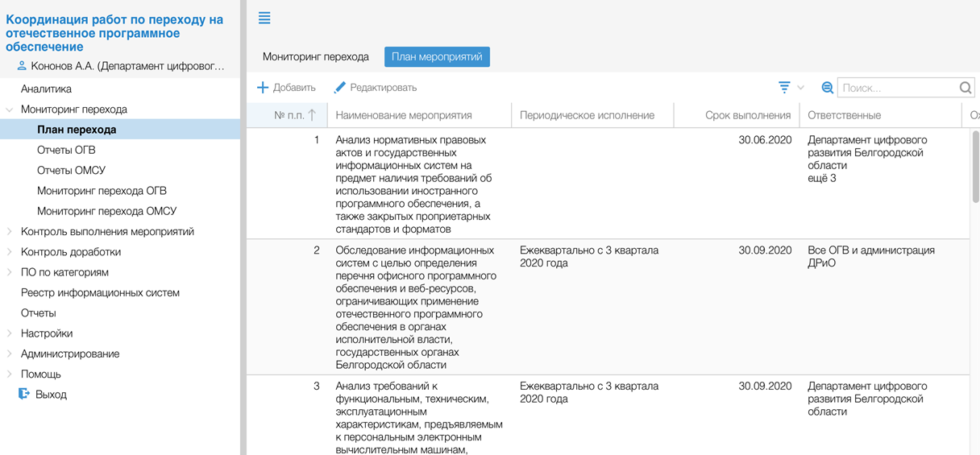Click the pencil edit icon
The height and width of the screenshot is (455, 980).
pyautogui.click(x=340, y=88)
